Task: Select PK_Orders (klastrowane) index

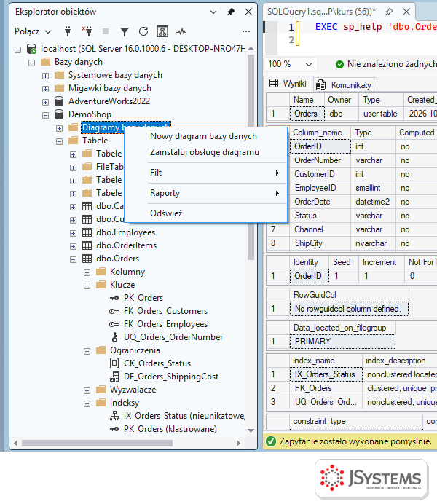Action: (x=170, y=429)
